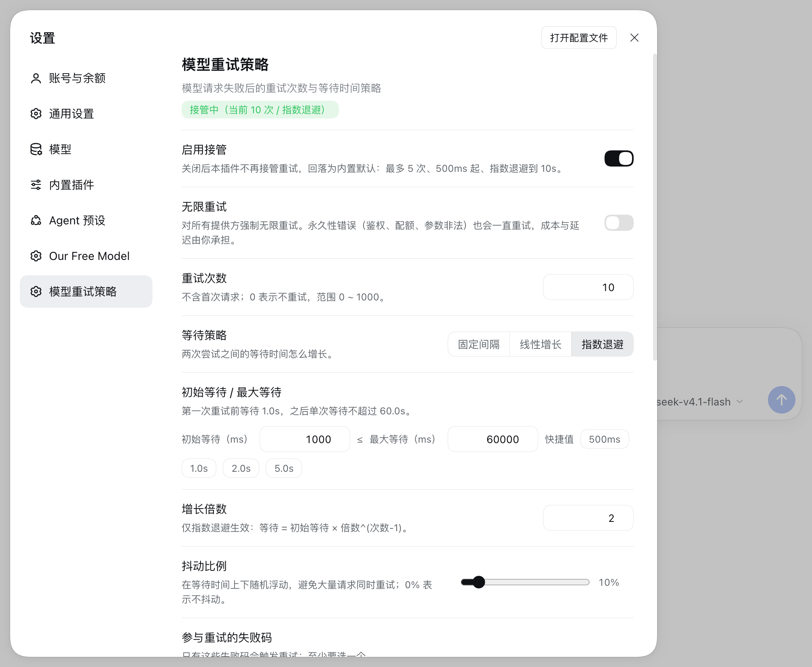Select 固定间隔 wait strategy
The image size is (812, 667).
479,344
